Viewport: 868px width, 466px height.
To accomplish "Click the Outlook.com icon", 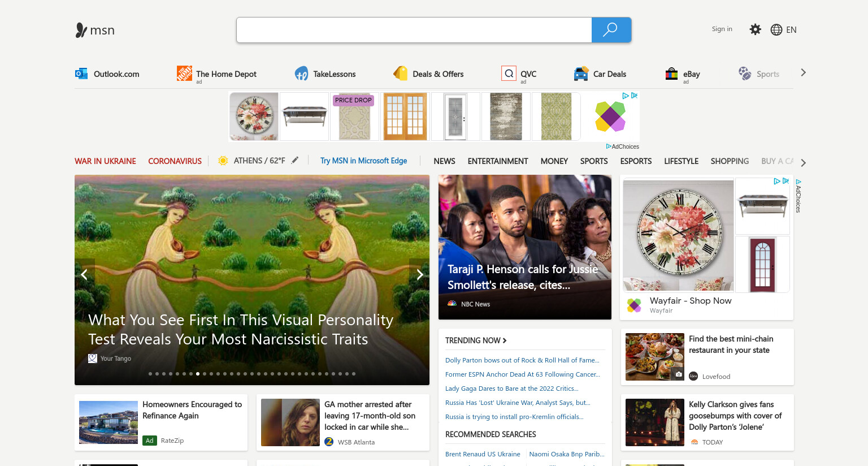I will [81, 74].
